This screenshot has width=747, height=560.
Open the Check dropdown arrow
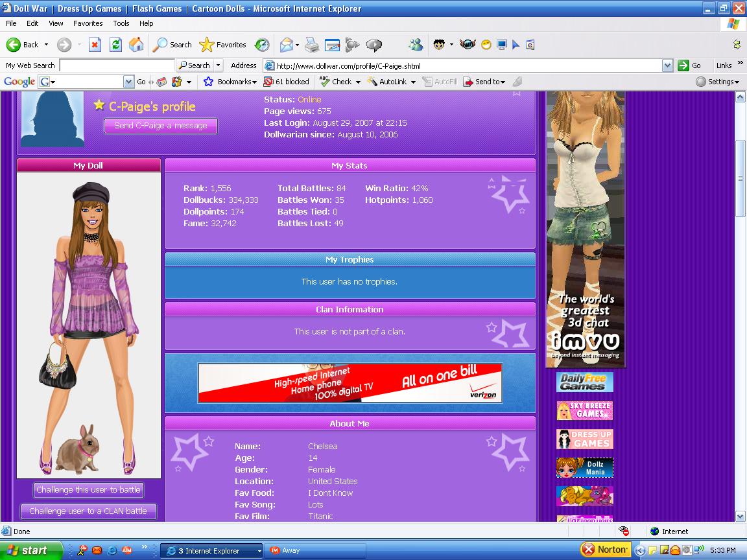coord(358,82)
